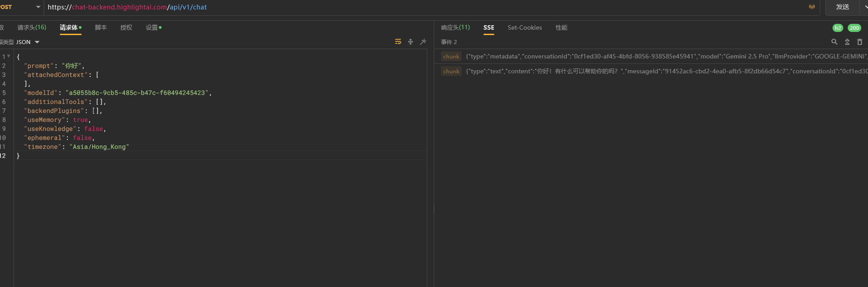Open the Set-Cookies response tab
Image resolution: width=868 pixels, height=287 pixels.
pyautogui.click(x=525, y=27)
